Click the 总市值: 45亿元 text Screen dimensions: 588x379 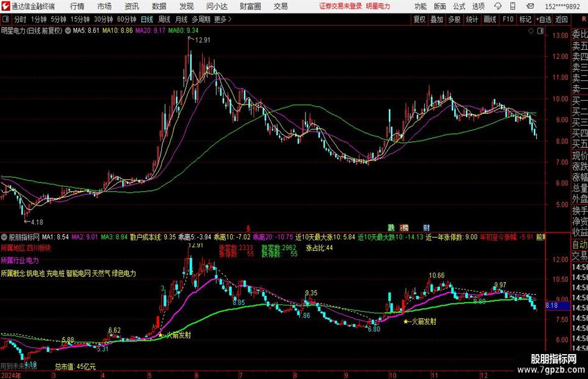[75, 367]
